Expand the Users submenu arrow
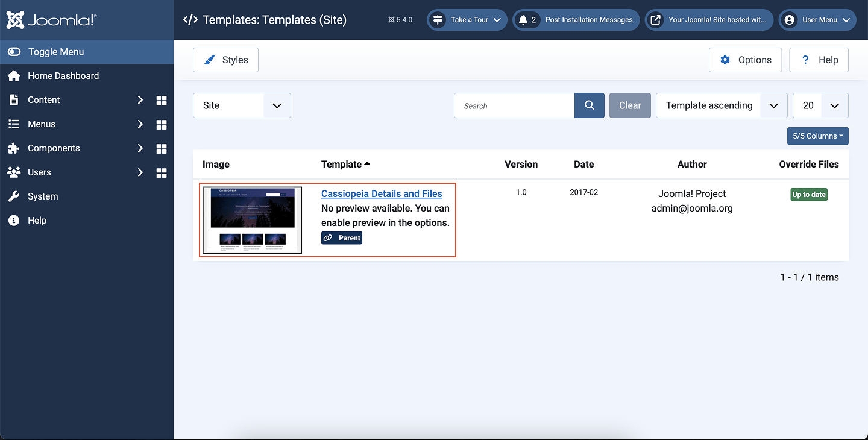Screen dimensions: 868x440 point(140,172)
